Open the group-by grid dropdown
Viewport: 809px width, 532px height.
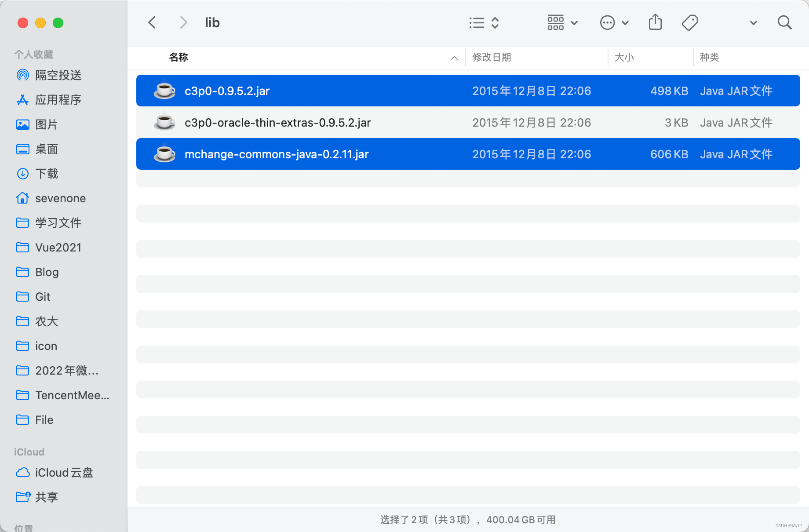[562, 23]
